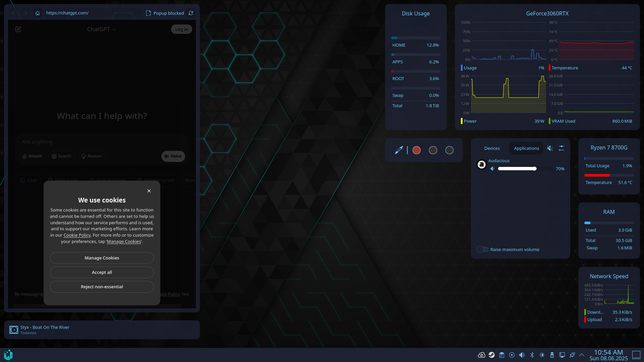Open the brightness and color tray icon
The width and height of the screenshot is (644, 362).
click(542, 355)
